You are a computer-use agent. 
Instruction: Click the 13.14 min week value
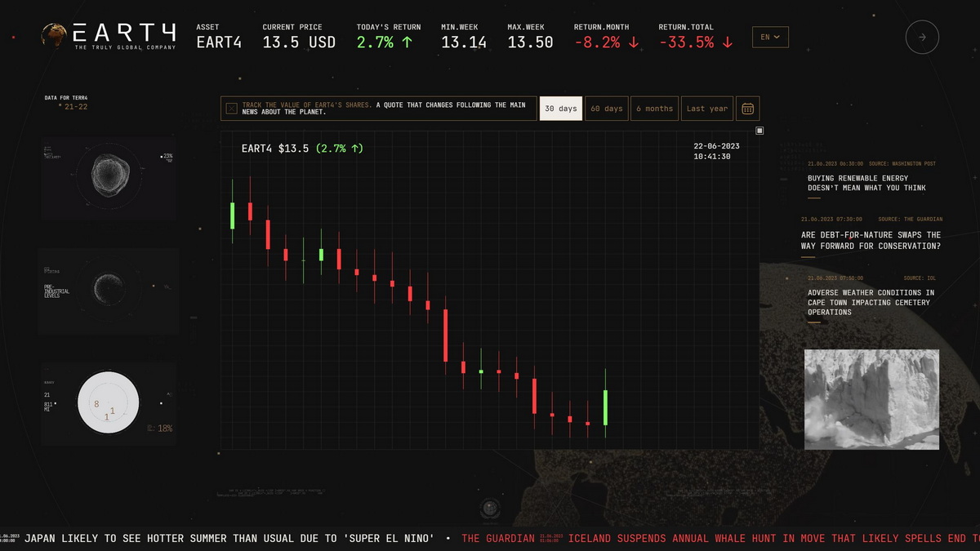[x=464, y=42]
